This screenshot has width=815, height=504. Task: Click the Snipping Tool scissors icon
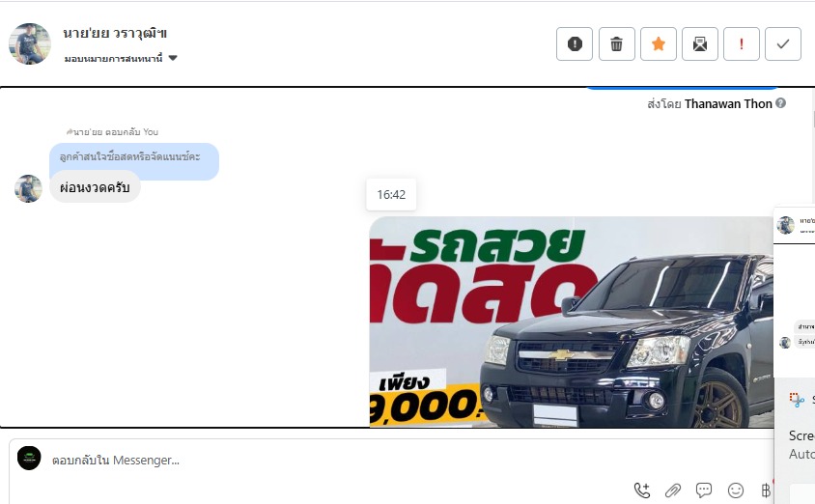797,400
